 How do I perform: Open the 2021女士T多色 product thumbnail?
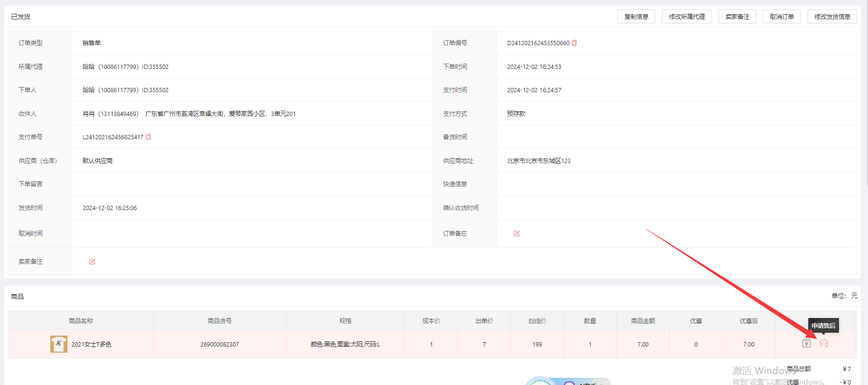[x=58, y=344]
